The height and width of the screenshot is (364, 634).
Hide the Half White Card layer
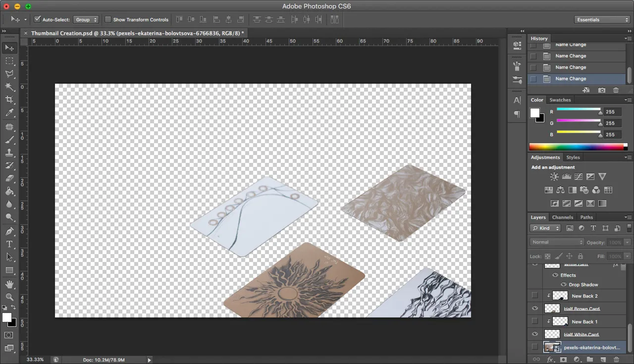[x=534, y=334]
